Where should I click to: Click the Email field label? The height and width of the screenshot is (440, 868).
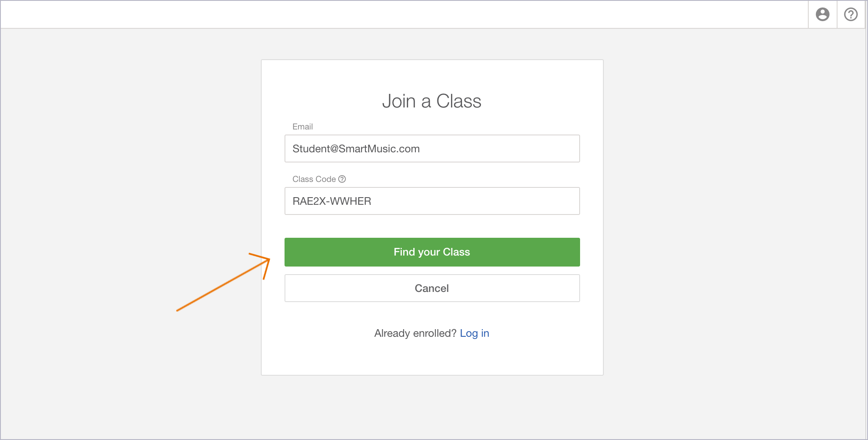(302, 126)
